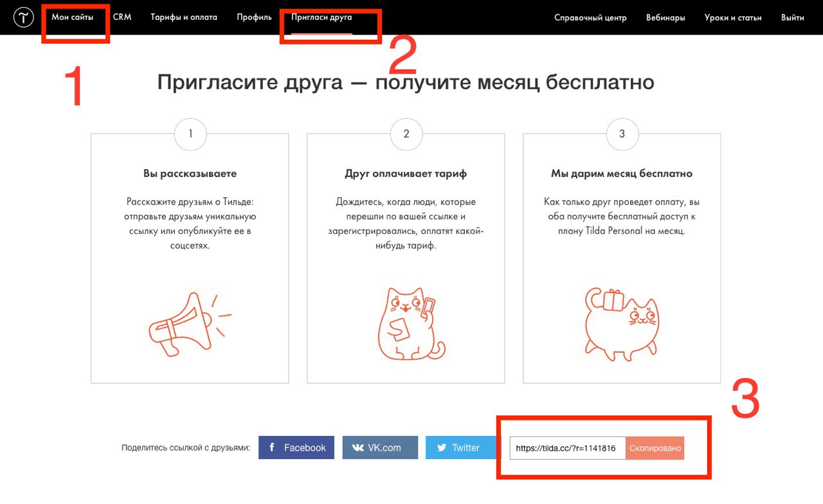Click the Друг оплачивает тариф card title
Screen dimensions: 823x504
[x=406, y=174]
